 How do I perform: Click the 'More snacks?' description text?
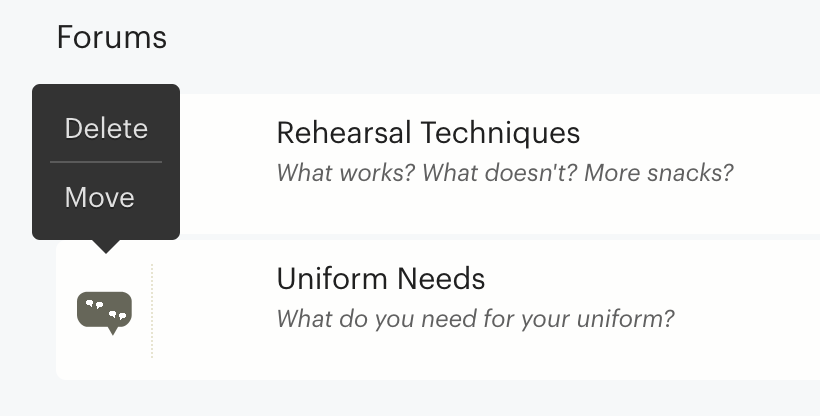(x=659, y=173)
